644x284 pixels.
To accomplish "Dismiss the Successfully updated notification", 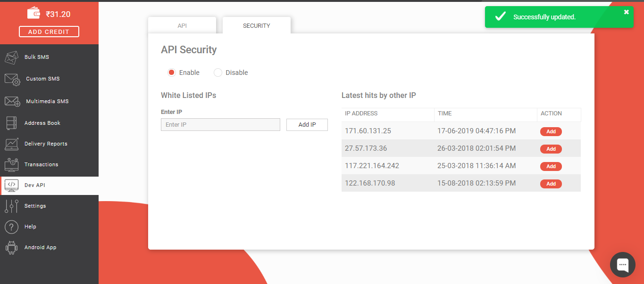I will [x=627, y=12].
